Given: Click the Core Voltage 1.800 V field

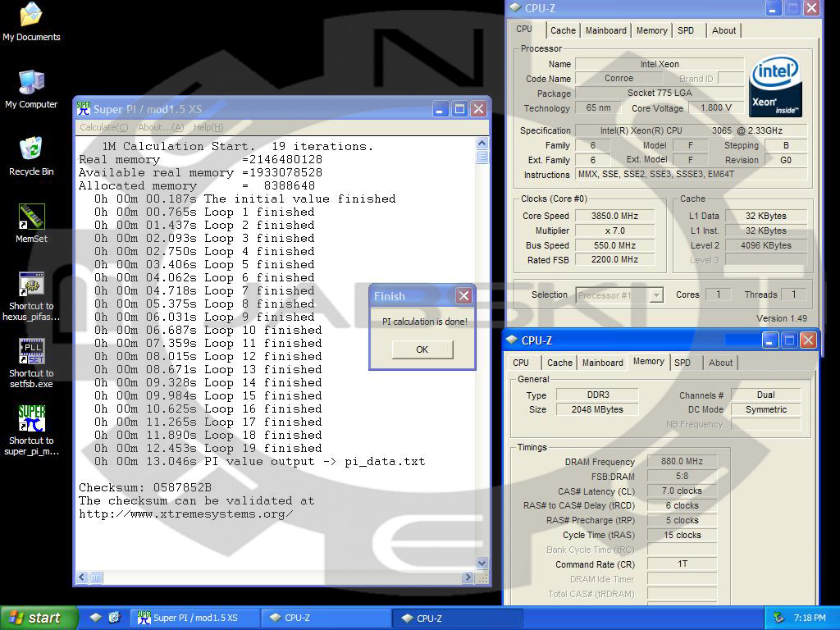Looking at the screenshot, I should coord(716,107).
